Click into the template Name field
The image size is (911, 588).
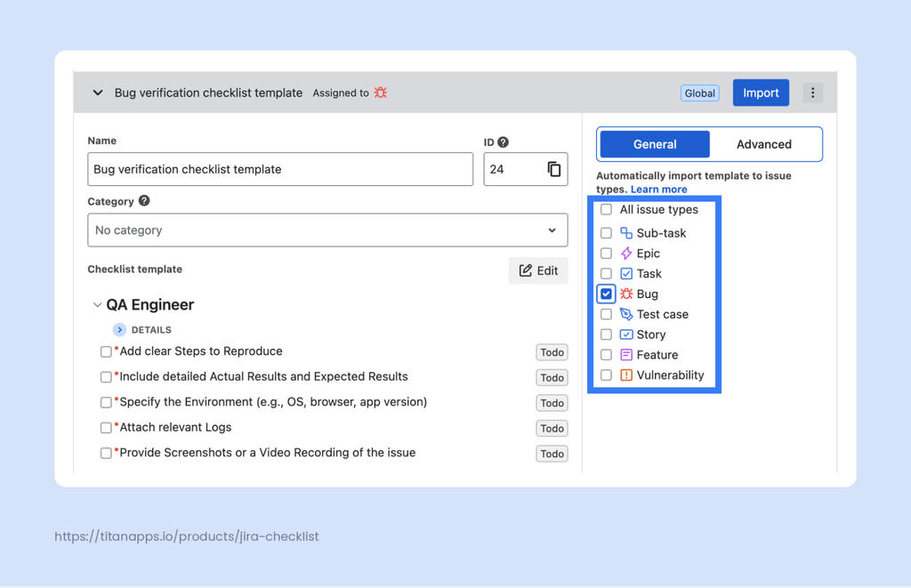pyautogui.click(x=280, y=169)
